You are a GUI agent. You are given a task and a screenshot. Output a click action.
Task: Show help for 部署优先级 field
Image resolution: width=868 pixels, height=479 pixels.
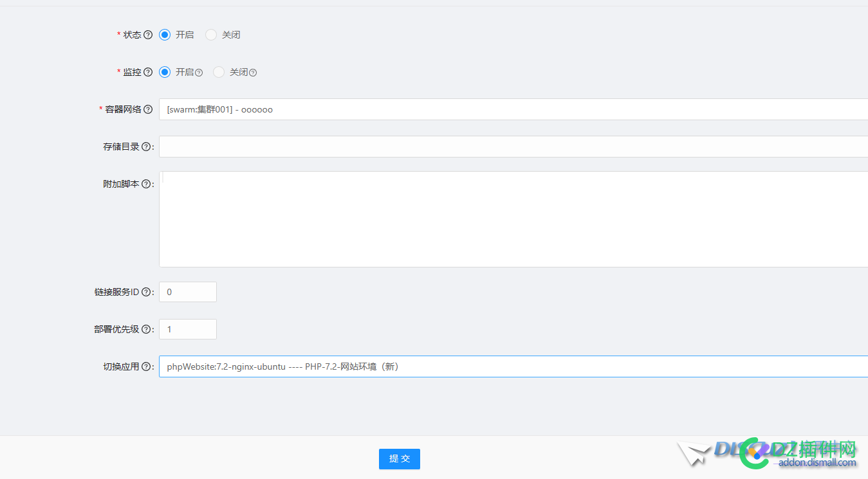pos(146,329)
